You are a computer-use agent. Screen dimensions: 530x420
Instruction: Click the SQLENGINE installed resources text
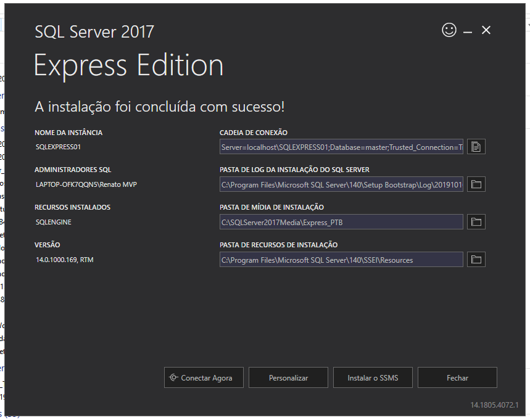[54, 221]
